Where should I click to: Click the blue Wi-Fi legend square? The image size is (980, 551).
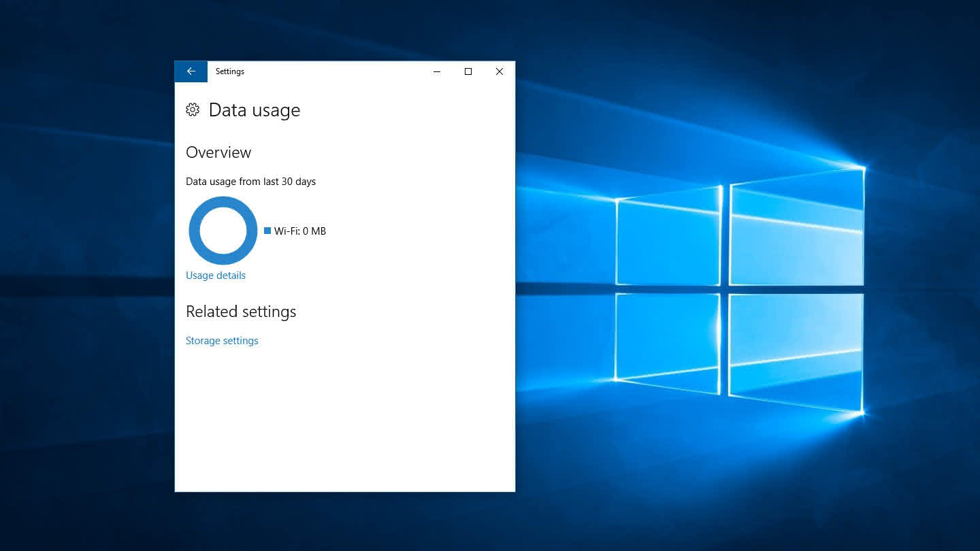[x=267, y=231]
